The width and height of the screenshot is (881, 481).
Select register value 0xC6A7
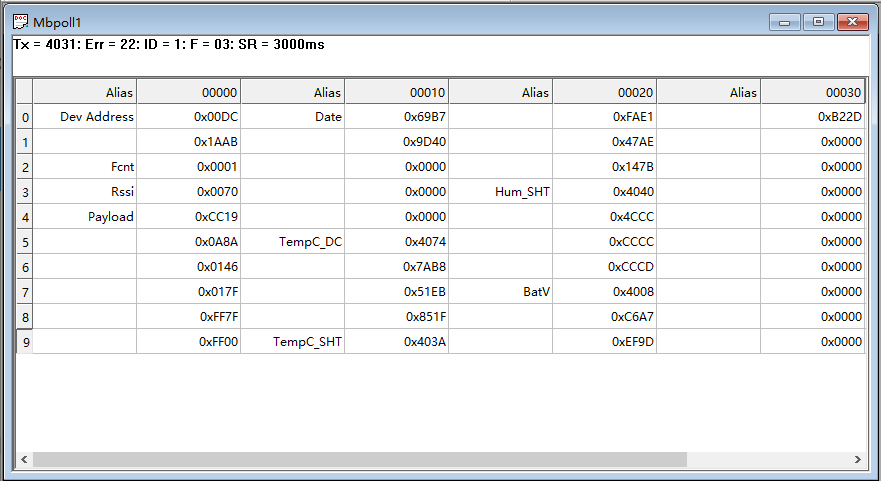pyautogui.click(x=605, y=316)
